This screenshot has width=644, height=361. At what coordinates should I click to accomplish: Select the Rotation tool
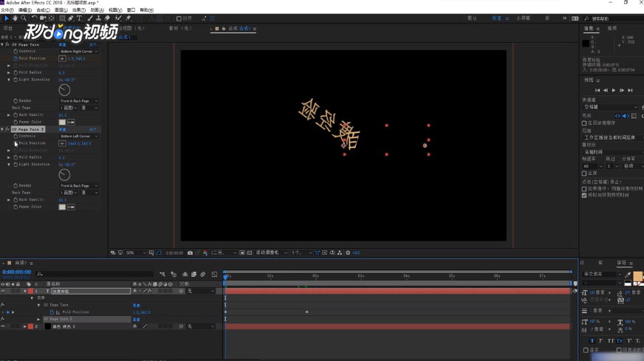click(34, 18)
